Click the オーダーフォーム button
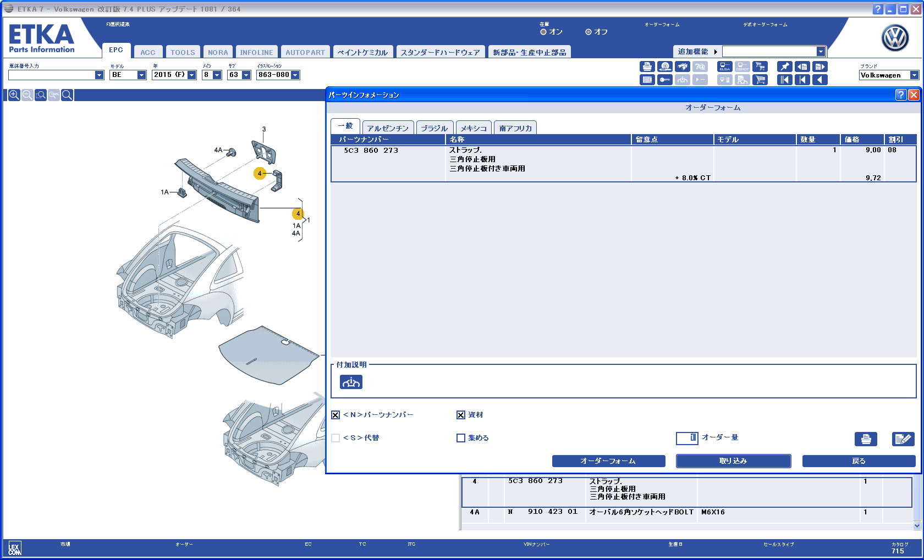924x560 pixels. click(608, 461)
